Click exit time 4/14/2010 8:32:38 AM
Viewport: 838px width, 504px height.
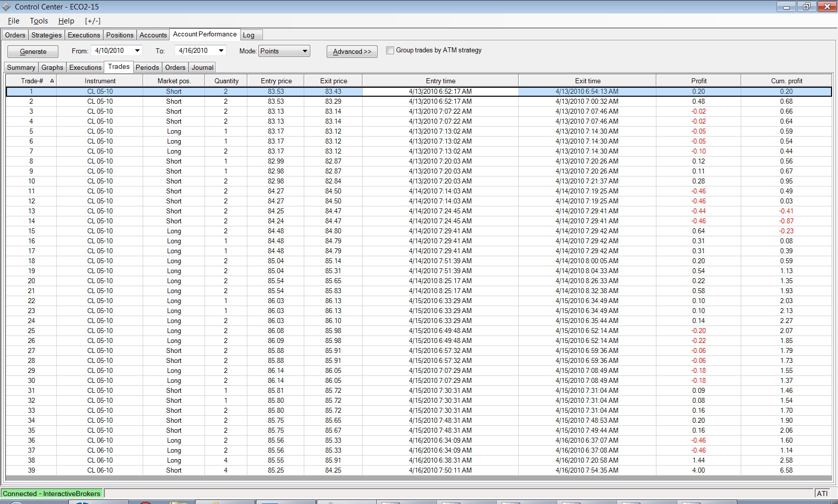pos(587,291)
